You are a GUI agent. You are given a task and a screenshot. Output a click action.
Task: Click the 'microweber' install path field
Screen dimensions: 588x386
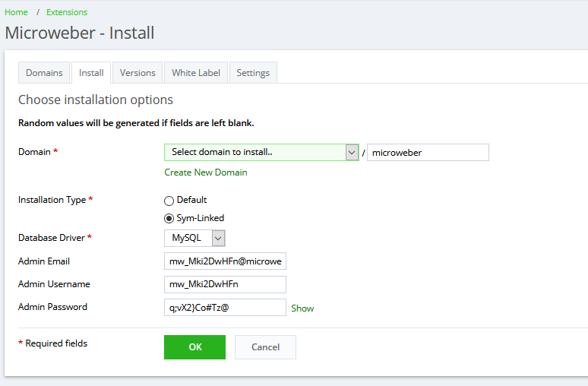point(428,152)
